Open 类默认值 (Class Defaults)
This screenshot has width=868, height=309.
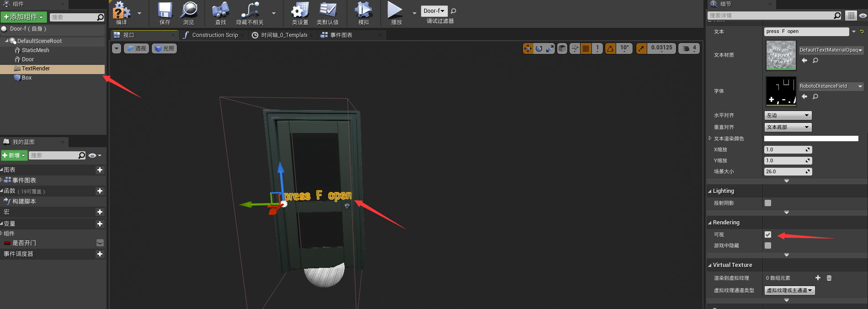tap(328, 13)
